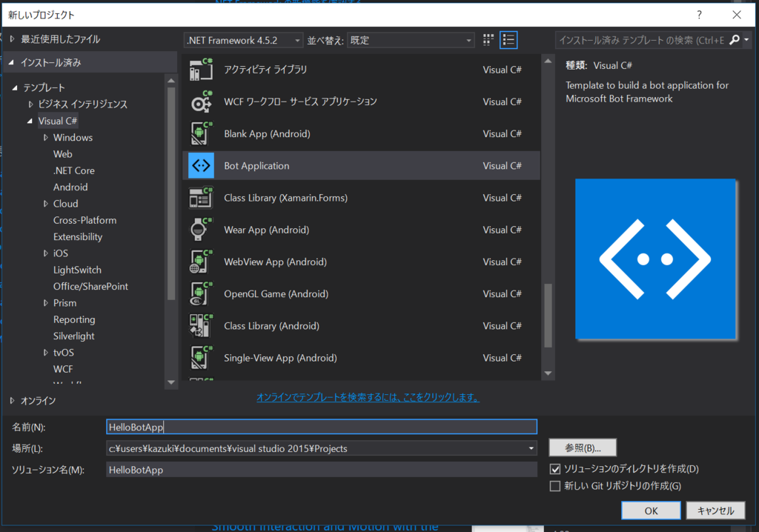Expand the Business Intelligence node
Screen dimensions: 759x532
[30, 104]
